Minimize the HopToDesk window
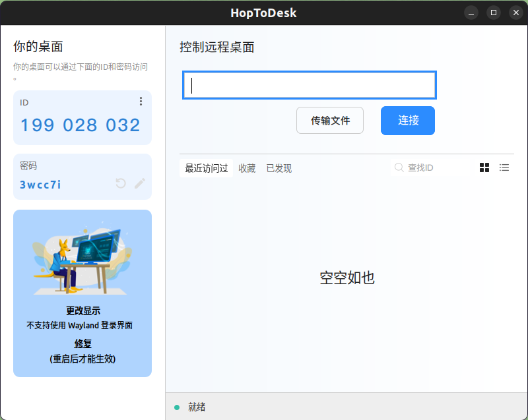Screen dimensions: 528x420 pos(471,13)
